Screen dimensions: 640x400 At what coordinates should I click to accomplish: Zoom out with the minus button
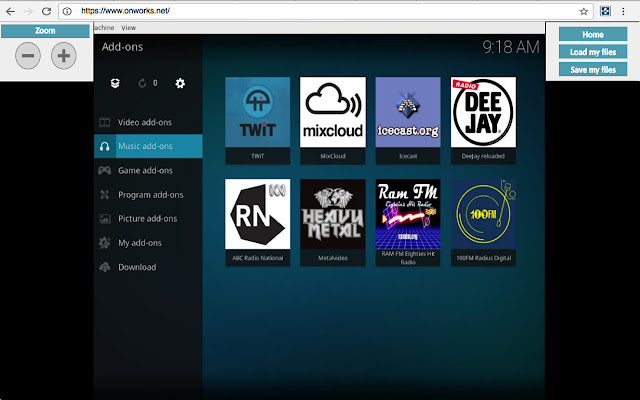click(x=29, y=56)
